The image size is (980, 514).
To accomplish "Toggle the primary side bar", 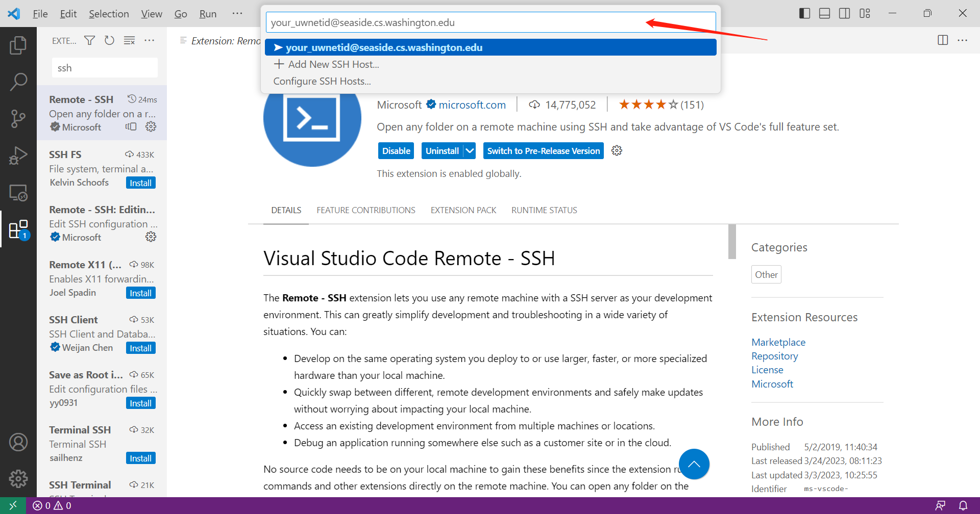I will [x=804, y=13].
